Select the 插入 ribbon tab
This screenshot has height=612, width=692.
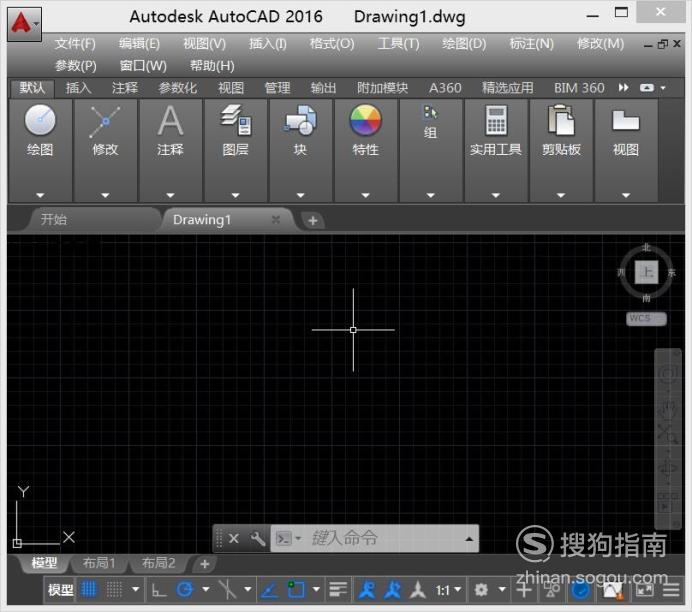78,88
